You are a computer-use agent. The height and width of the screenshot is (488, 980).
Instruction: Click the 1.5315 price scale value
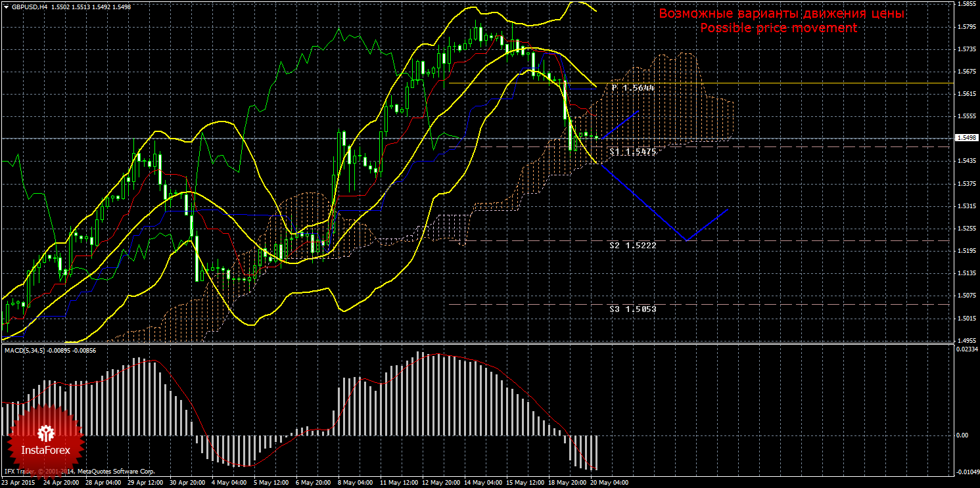coord(966,206)
